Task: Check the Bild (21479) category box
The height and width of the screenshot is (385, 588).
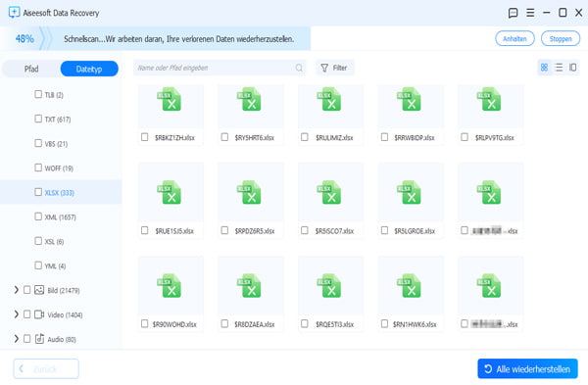Action: 27,290
